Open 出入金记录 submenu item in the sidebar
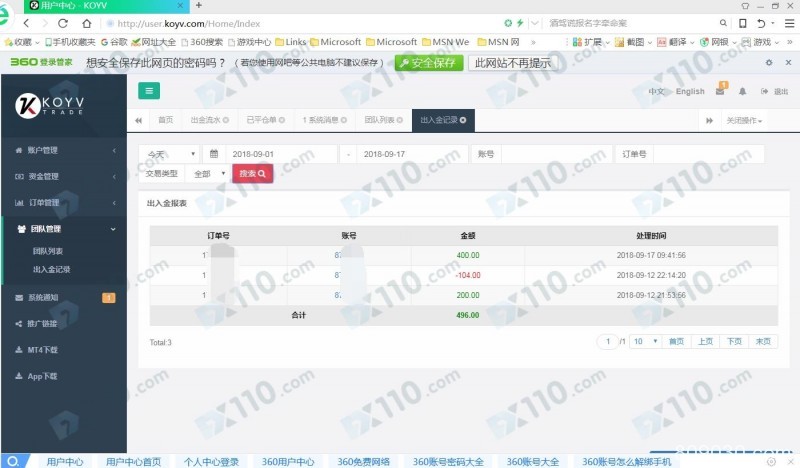This screenshot has width=800, height=468. pyautogui.click(x=52, y=269)
